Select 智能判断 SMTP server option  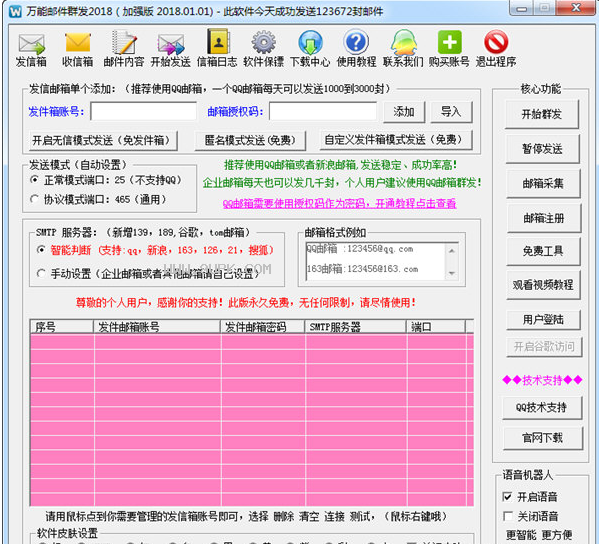41,250
